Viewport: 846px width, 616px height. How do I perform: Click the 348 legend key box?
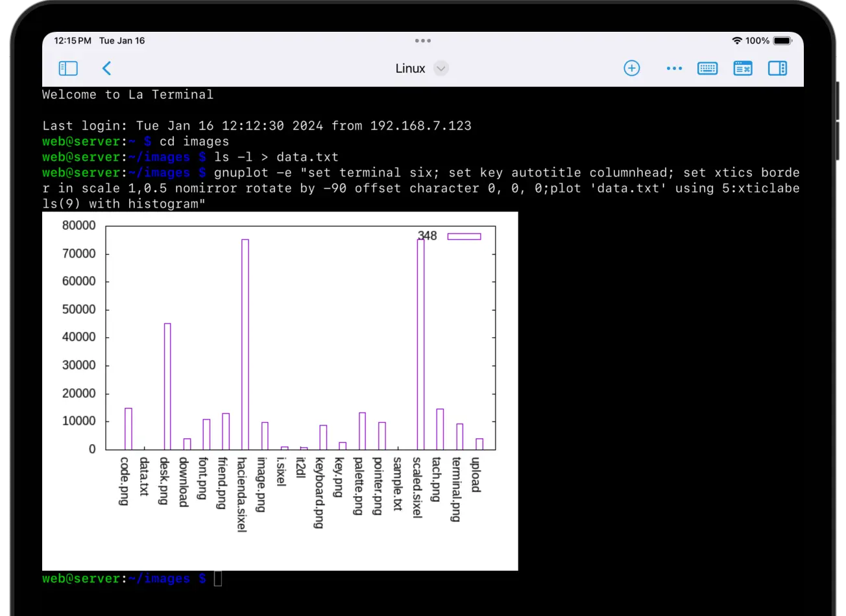click(x=464, y=237)
